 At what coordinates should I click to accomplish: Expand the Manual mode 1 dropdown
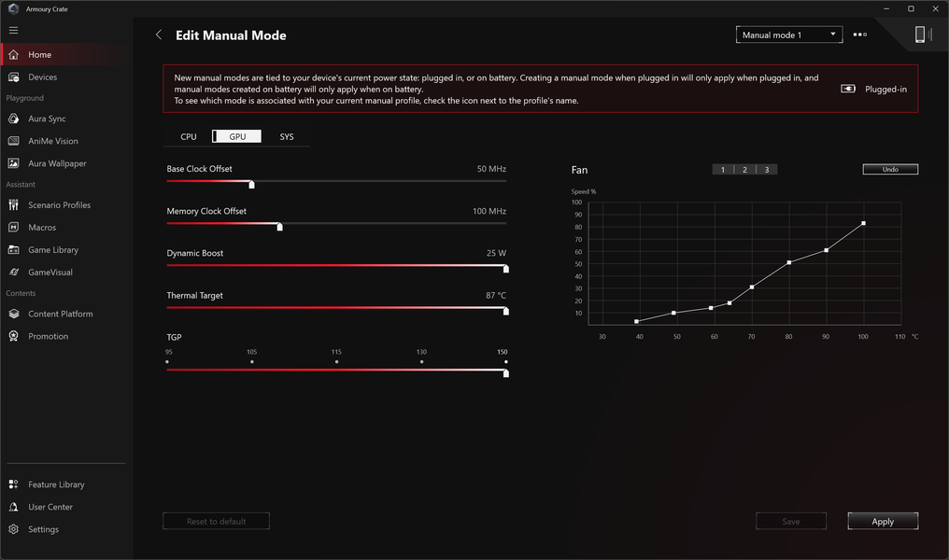[789, 35]
